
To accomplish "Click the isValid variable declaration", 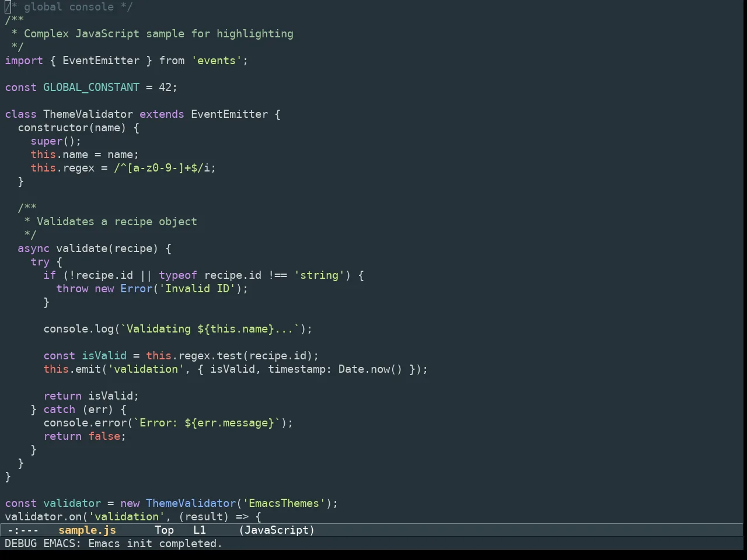I will coord(104,356).
